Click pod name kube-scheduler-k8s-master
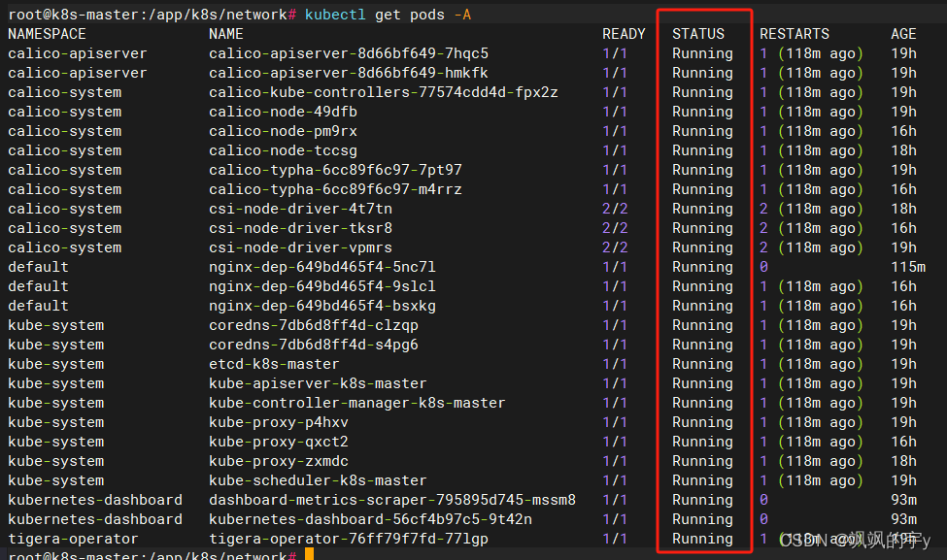947x560 pixels. [318, 480]
